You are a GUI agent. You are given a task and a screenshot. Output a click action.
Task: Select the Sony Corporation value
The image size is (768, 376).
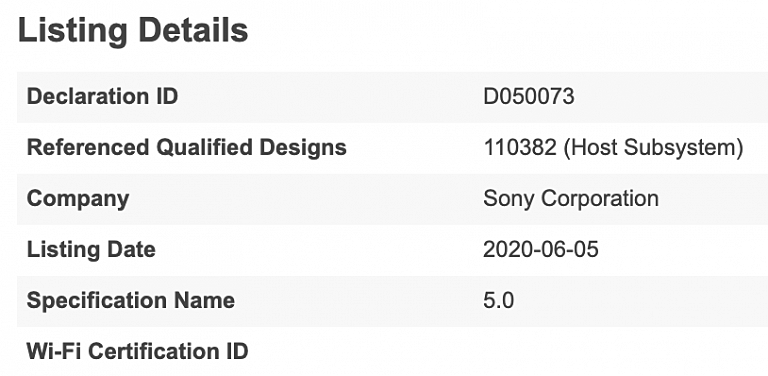pyautogui.click(x=571, y=199)
